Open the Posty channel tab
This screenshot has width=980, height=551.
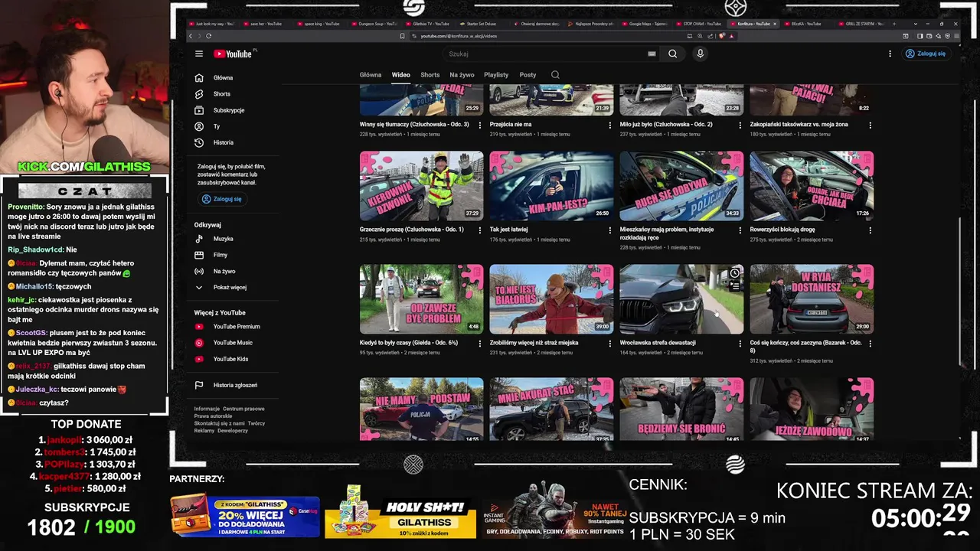pyautogui.click(x=528, y=75)
